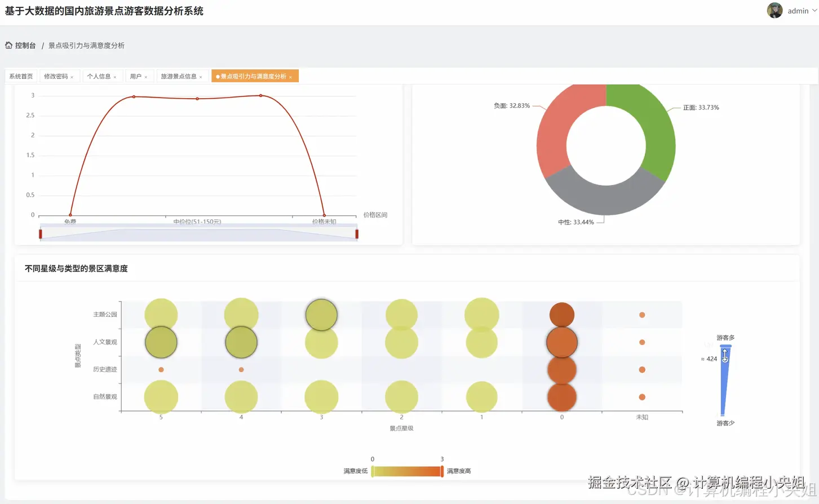This screenshot has height=504, width=819.
Task: Switch to the 系统首页 tab
Action: 21,76
